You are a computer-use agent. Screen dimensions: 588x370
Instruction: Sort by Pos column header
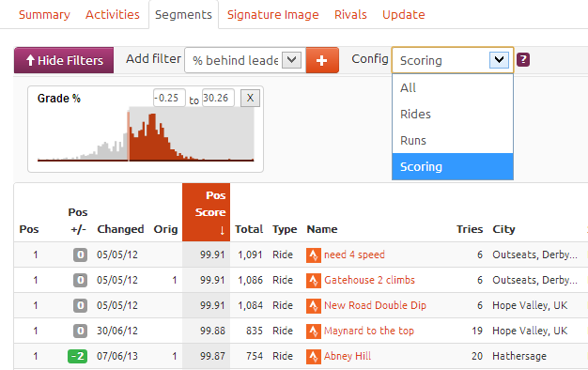click(x=29, y=229)
